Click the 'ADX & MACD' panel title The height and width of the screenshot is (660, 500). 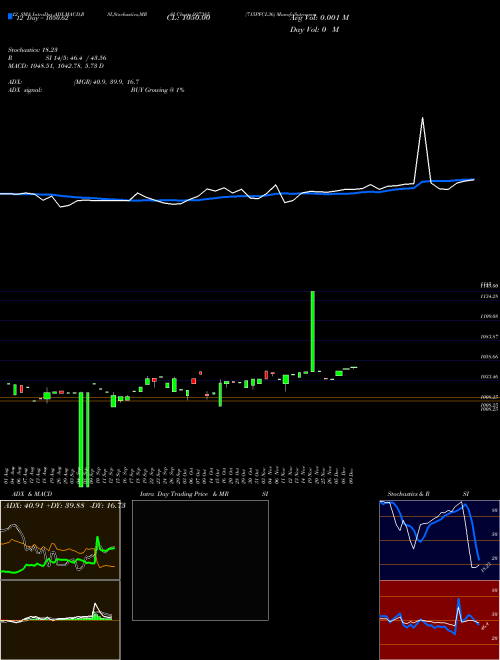click(x=32, y=494)
